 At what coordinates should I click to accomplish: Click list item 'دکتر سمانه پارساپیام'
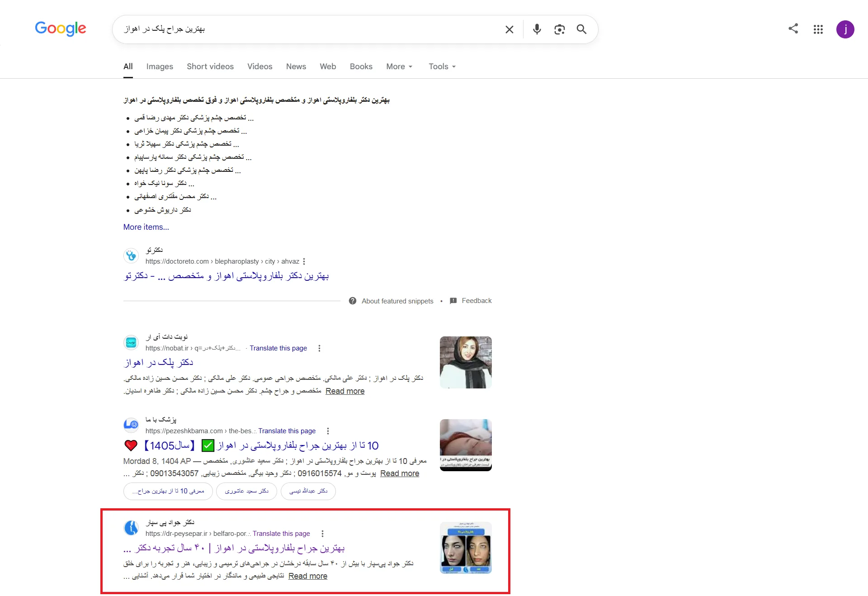click(193, 157)
